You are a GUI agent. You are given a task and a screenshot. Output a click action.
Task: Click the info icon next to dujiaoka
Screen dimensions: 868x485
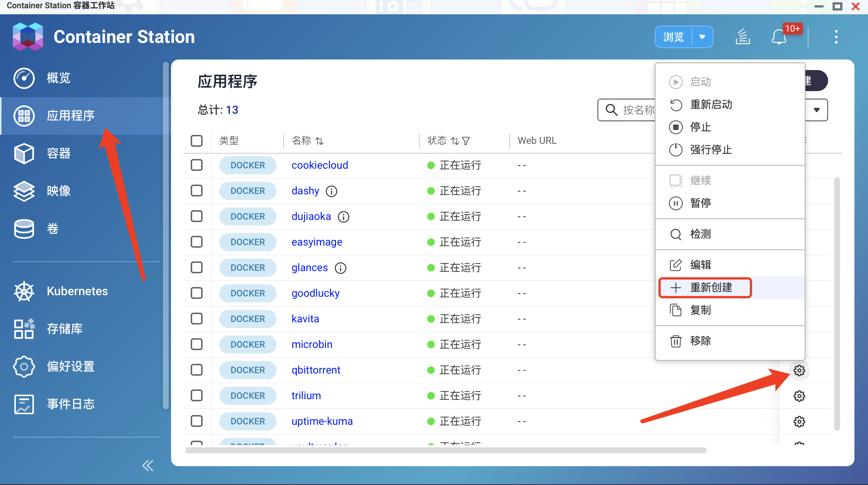point(344,217)
